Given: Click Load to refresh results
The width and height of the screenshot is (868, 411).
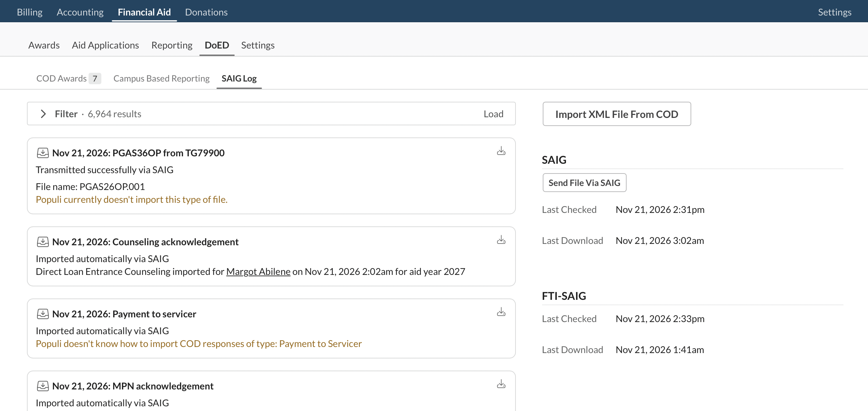Looking at the screenshot, I should tap(493, 114).
